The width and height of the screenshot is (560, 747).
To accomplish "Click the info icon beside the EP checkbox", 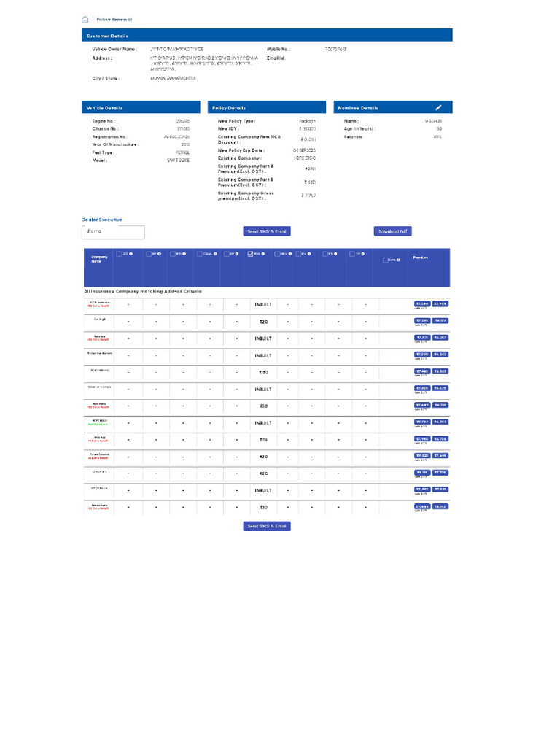I will [x=159, y=253].
